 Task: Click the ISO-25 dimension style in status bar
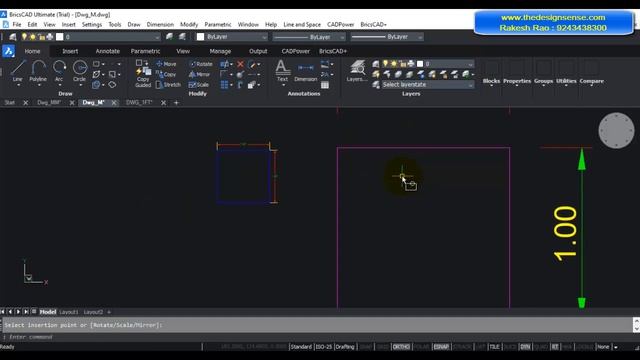coord(324,347)
